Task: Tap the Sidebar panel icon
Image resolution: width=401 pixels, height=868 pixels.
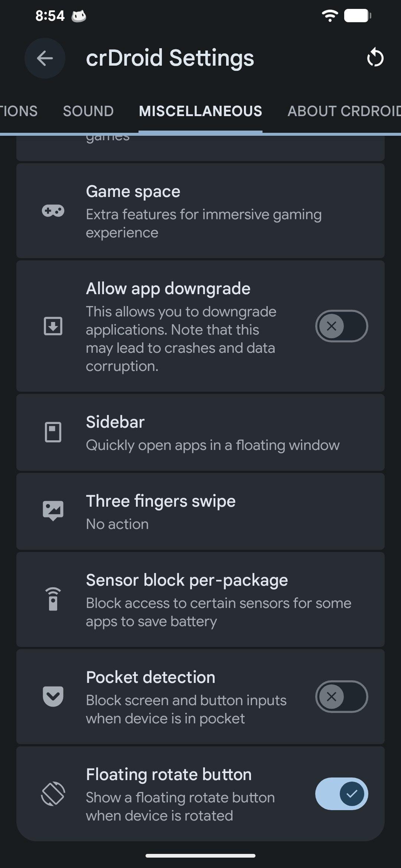Action: tap(53, 432)
